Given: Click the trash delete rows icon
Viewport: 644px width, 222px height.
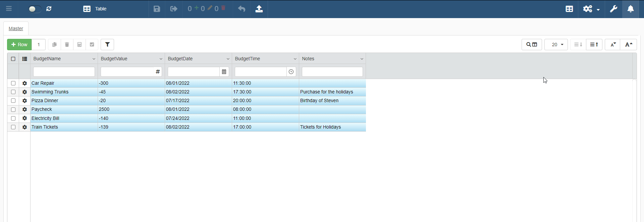Looking at the screenshot, I should [x=67, y=45].
